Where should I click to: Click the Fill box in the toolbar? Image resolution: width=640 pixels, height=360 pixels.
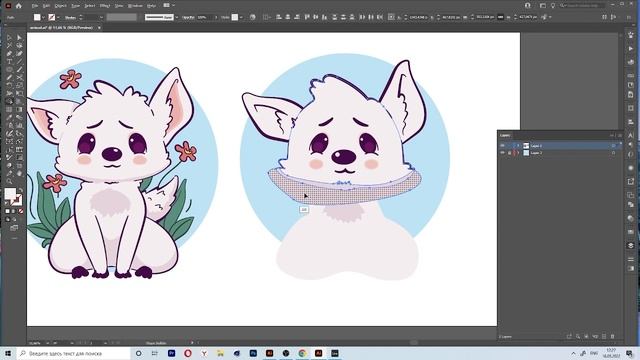pyautogui.click(x=10, y=194)
